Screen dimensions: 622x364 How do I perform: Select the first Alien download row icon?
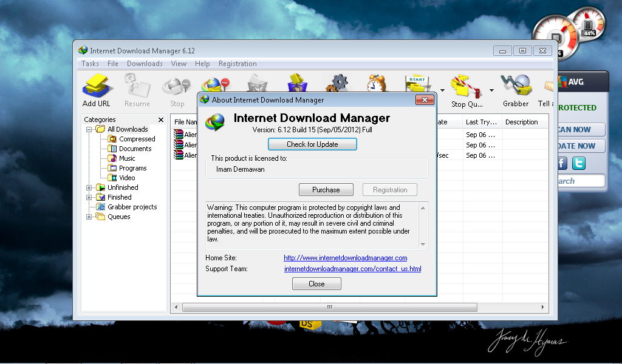click(x=179, y=135)
